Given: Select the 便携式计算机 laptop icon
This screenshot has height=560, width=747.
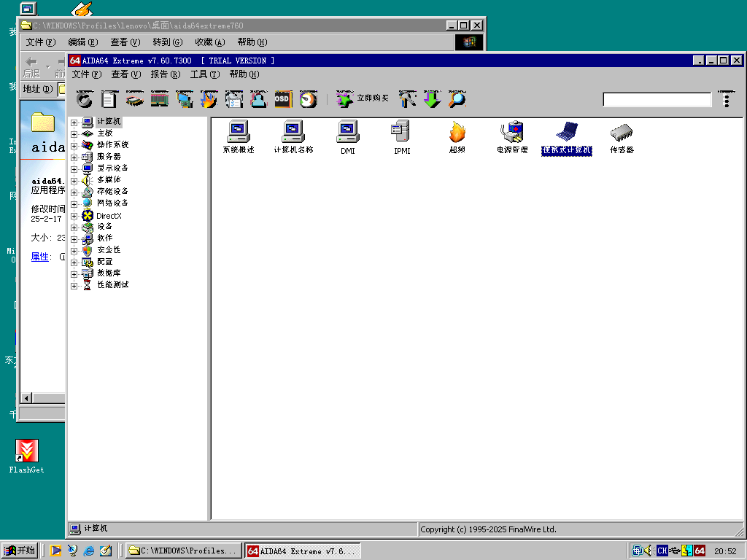Looking at the screenshot, I should pos(567,138).
